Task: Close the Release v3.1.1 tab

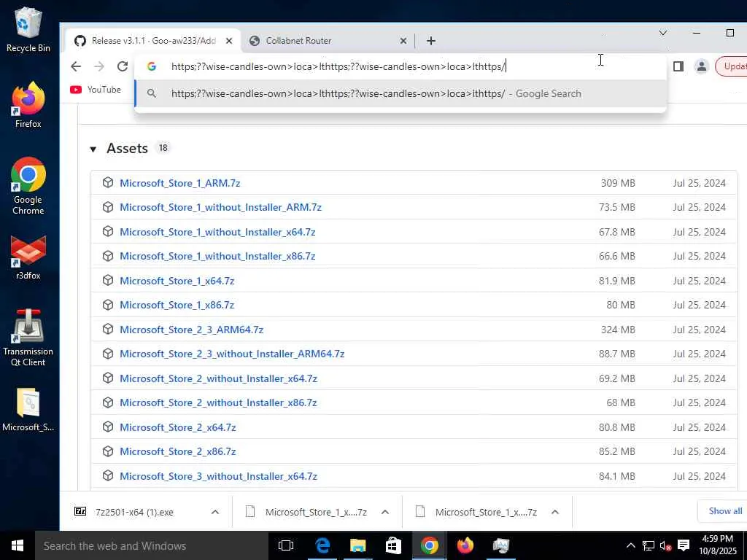Action: [x=229, y=41]
